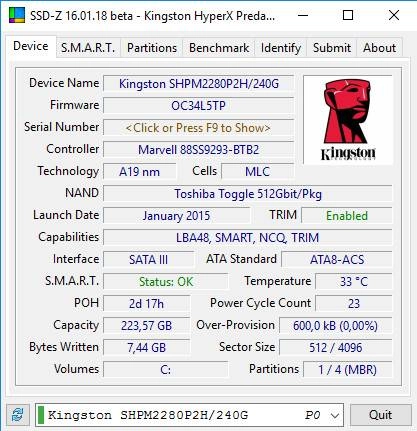Click the Kingston SHPM2280P2H/240G drive selector text
The image size is (417, 431).
(148, 415)
